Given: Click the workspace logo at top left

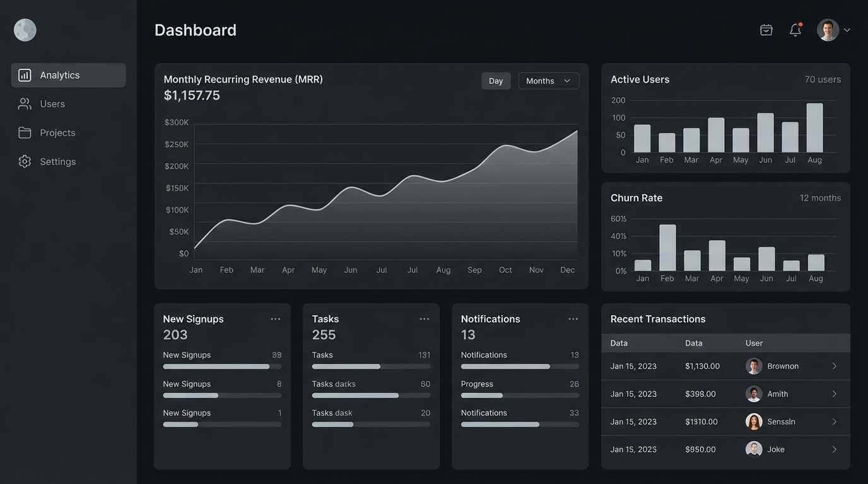Looking at the screenshot, I should tap(25, 28).
